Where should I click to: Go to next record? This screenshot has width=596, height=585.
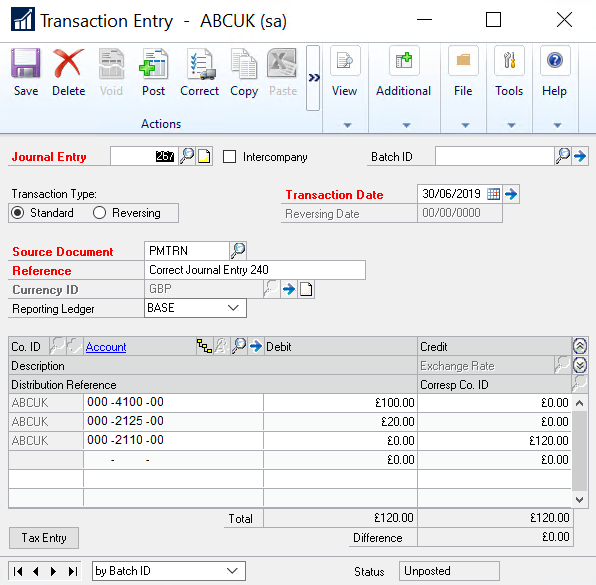click(53, 571)
